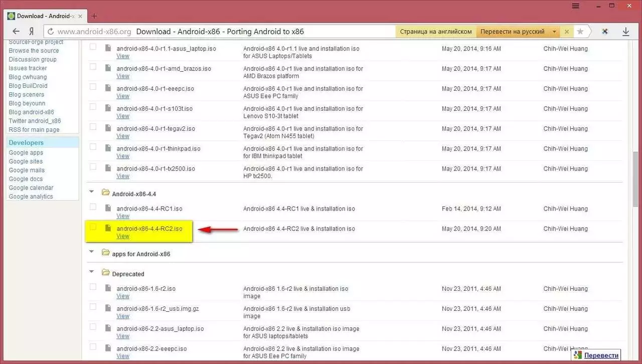Click the Yandex 'Я' home icon
The image size is (642, 364).
pos(32,31)
